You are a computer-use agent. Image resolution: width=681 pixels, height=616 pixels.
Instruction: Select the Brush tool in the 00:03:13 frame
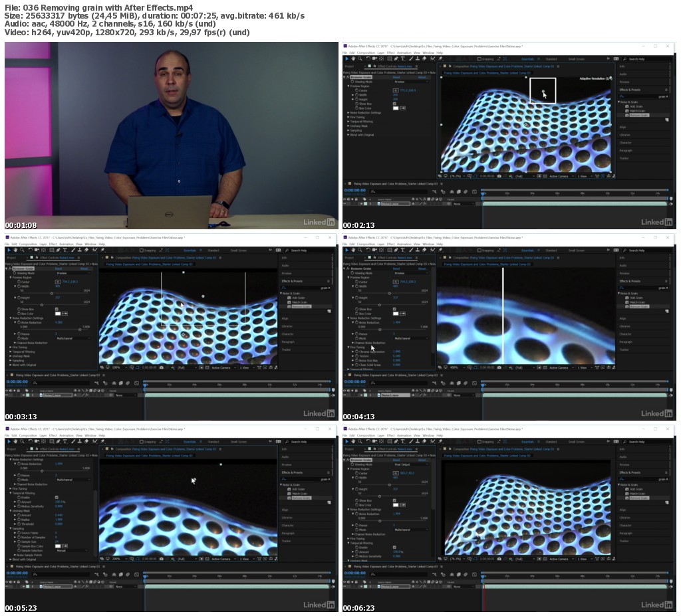click(72, 250)
